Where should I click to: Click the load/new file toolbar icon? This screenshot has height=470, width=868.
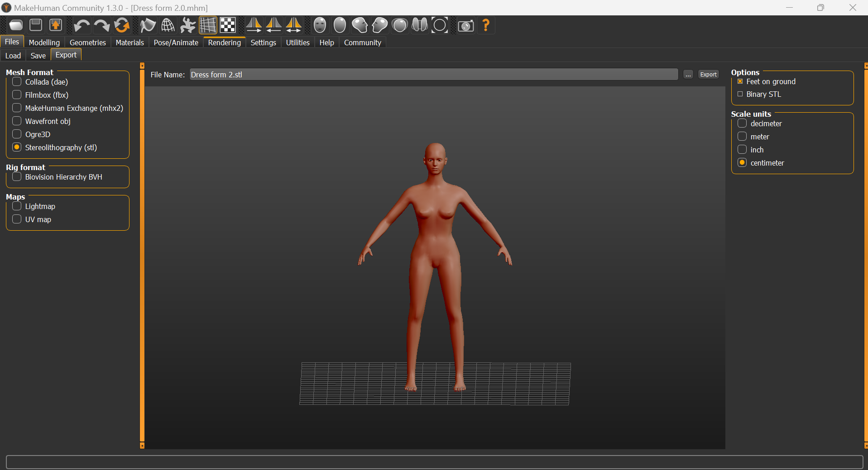coord(16,25)
